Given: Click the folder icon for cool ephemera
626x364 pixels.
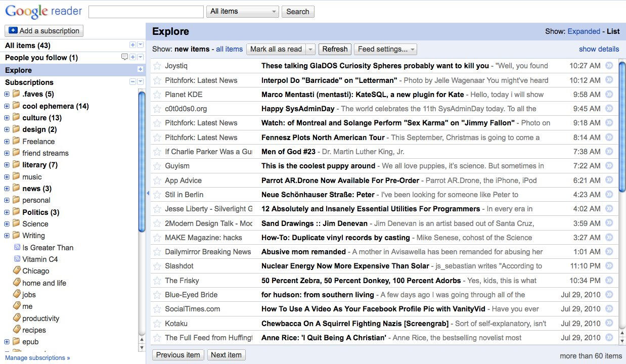Looking at the screenshot, I should [16, 106].
